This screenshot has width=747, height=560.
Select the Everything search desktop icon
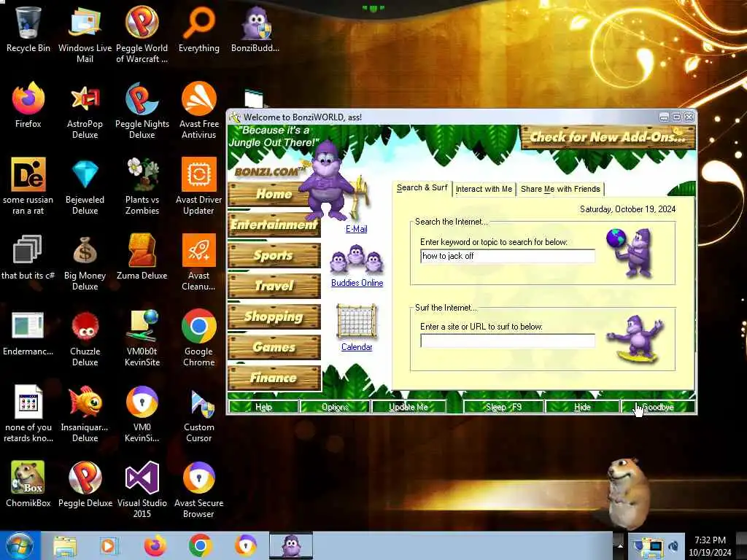pos(198,29)
